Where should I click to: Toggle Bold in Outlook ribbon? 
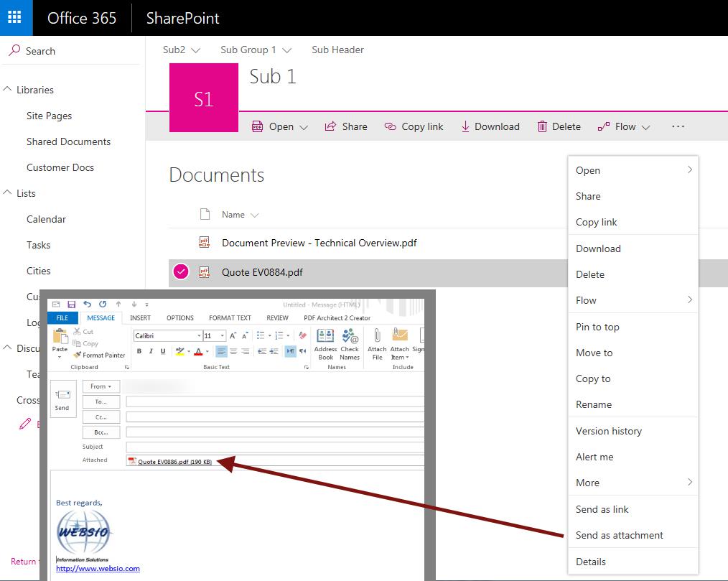tap(139, 351)
